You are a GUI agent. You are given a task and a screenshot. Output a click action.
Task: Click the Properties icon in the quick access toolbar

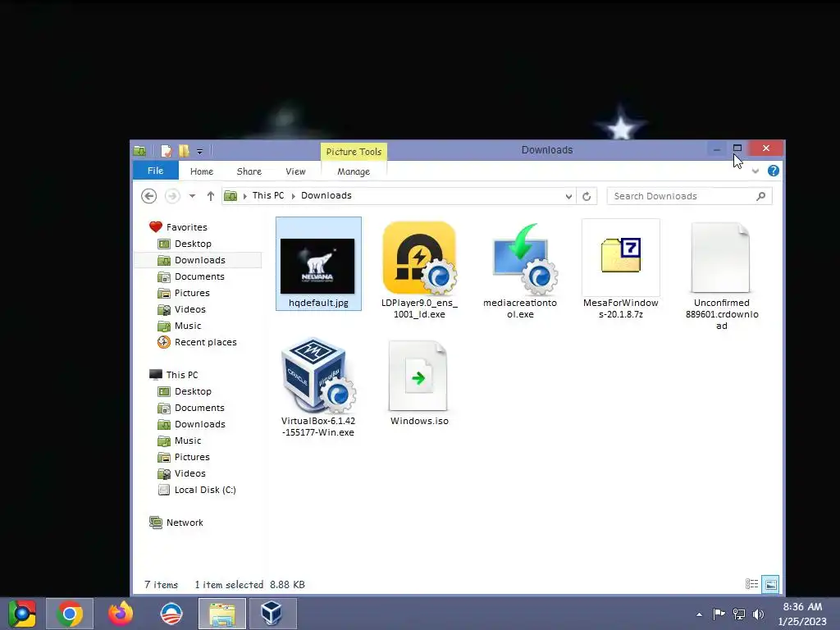[x=167, y=151]
